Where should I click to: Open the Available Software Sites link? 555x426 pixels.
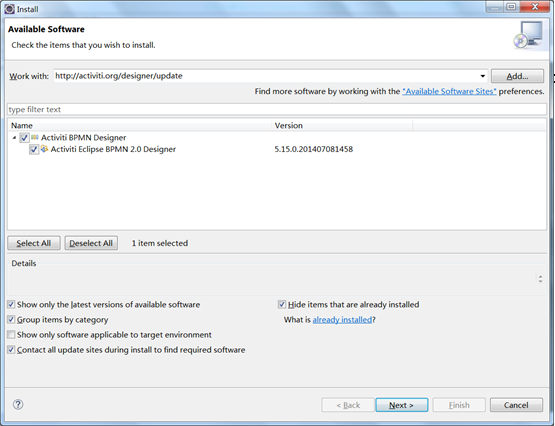pyautogui.click(x=449, y=91)
